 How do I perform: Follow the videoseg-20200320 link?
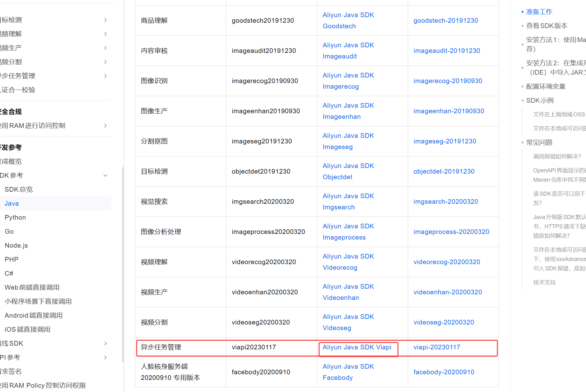444,322
